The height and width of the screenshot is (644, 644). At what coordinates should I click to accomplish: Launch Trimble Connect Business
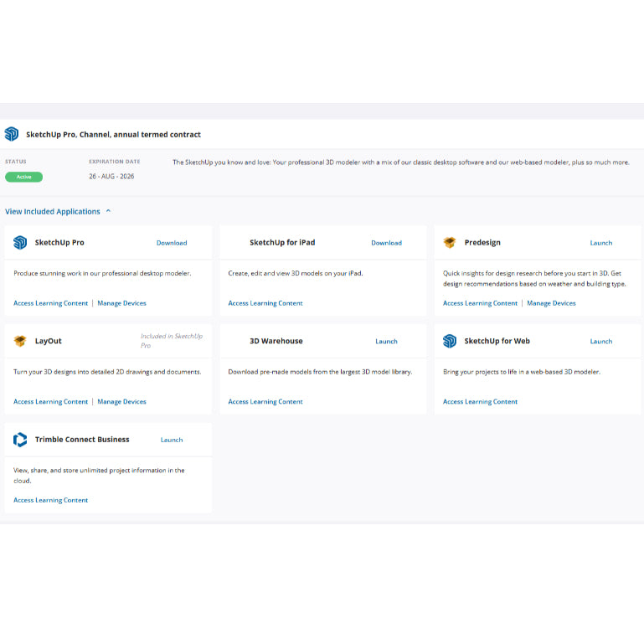(x=171, y=440)
